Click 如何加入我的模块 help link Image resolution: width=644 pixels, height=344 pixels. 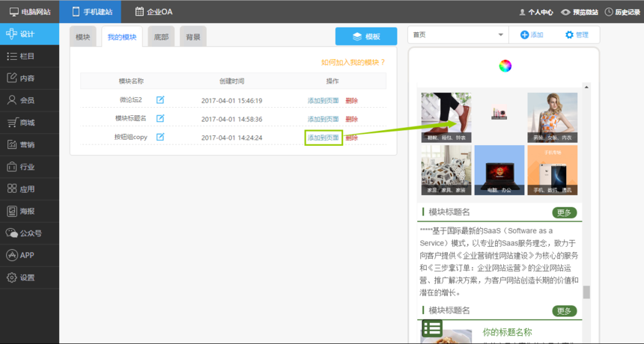pyautogui.click(x=353, y=62)
